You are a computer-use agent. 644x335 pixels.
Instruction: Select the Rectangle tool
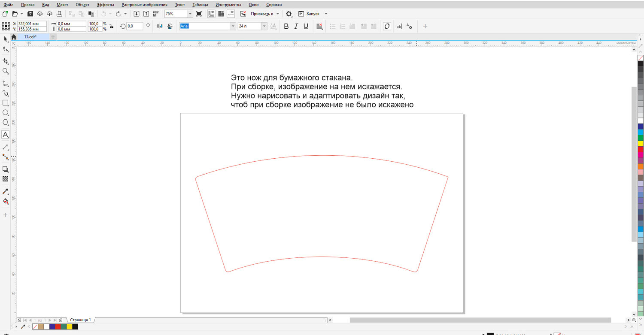pos(6,103)
